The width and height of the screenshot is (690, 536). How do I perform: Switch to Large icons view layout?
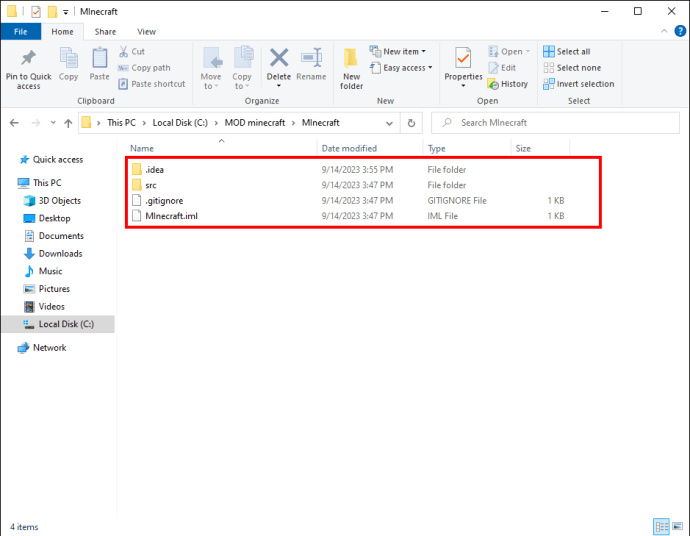[x=678, y=526]
